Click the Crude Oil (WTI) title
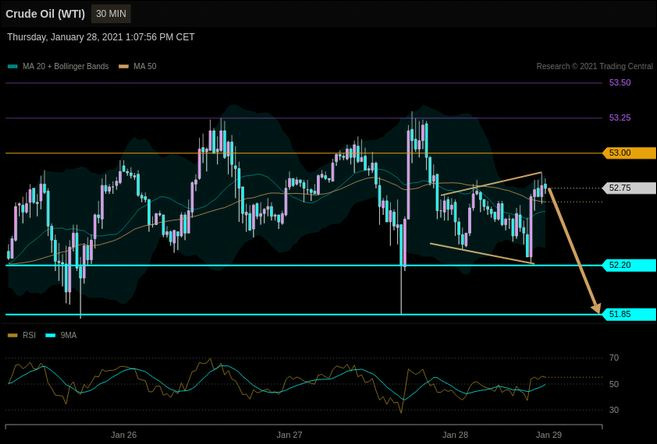Screen dimensions: 657x444 (x=45, y=14)
